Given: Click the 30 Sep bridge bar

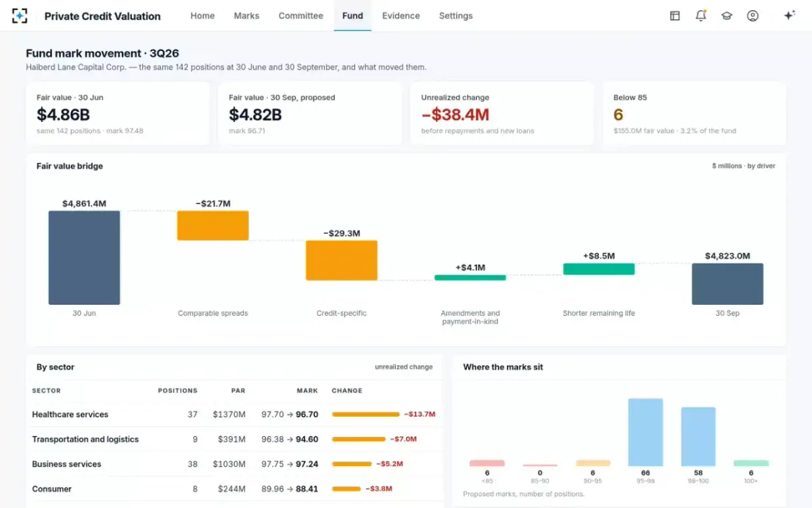Looking at the screenshot, I should pos(727,284).
